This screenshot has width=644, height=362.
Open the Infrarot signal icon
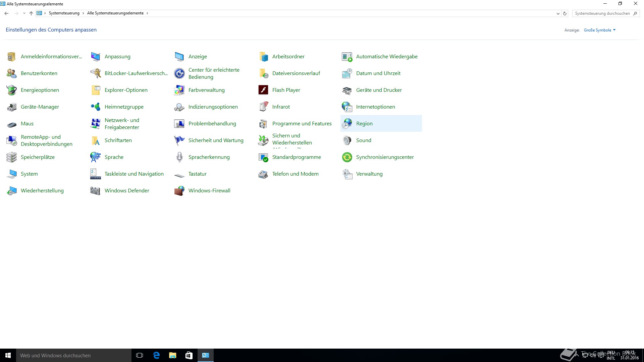click(x=263, y=107)
